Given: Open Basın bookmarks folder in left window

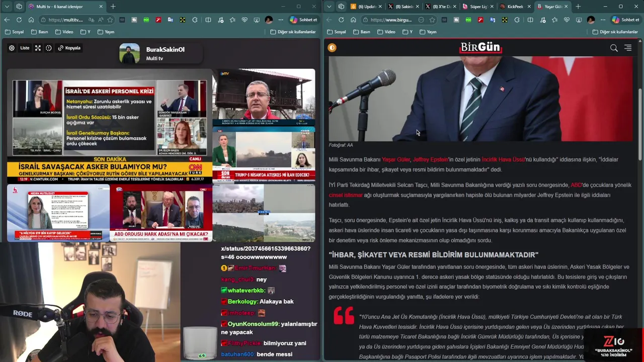Looking at the screenshot, I should (x=40, y=32).
